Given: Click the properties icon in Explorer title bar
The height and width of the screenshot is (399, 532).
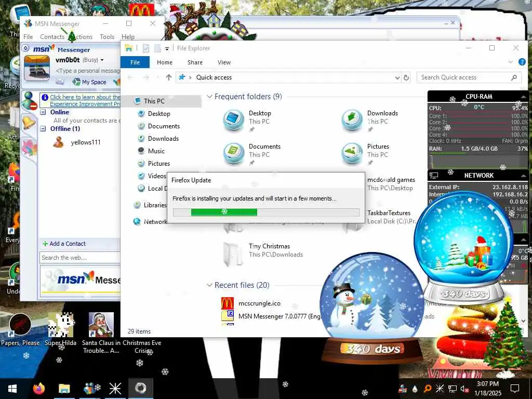Looking at the screenshot, I should coord(146,48).
